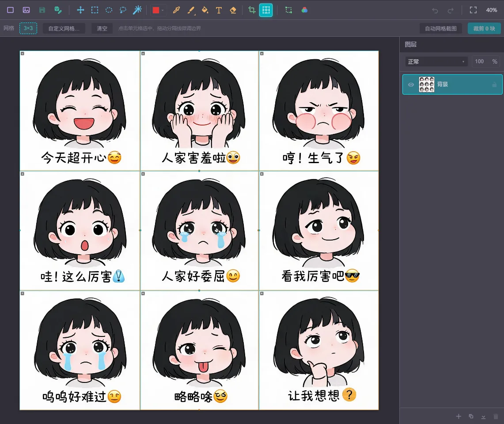Screen dimensions: 504x424
Task: Open the color channels adjustment icon
Action: click(304, 10)
